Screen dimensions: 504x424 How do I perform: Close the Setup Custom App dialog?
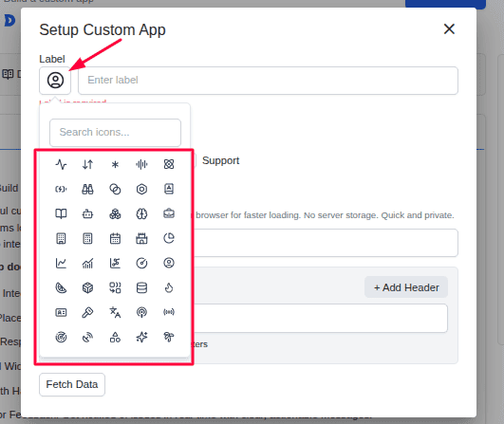[449, 28]
